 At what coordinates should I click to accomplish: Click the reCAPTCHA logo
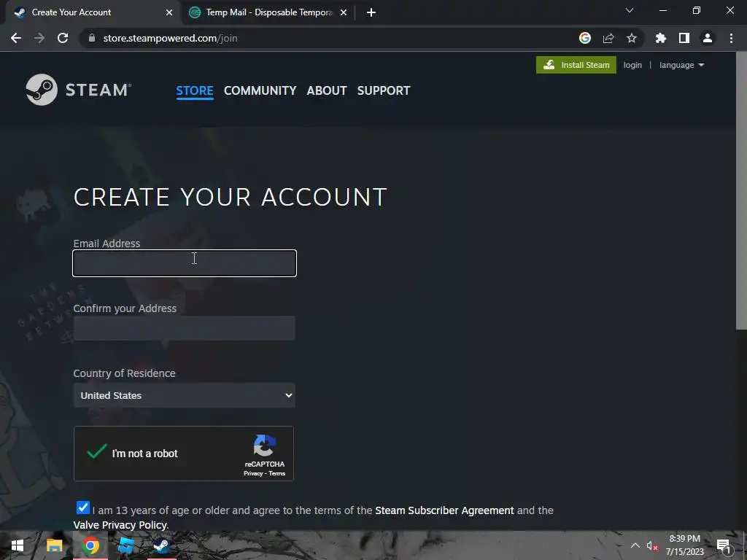264,446
